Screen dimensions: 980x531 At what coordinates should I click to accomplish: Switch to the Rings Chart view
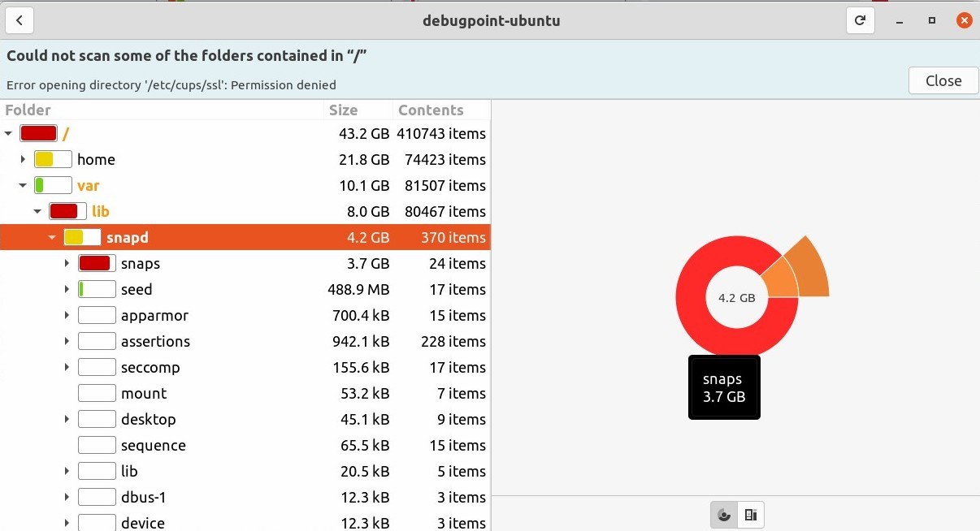[x=724, y=514]
